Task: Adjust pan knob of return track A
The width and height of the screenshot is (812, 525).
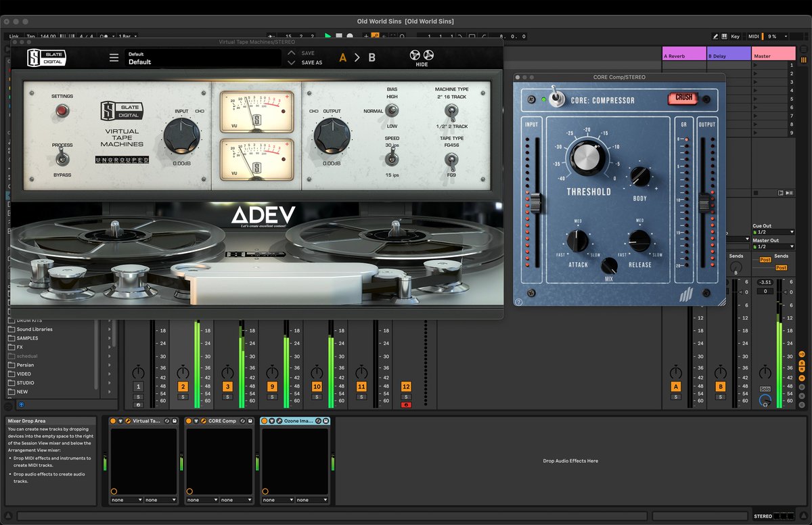Action: [675, 372]
